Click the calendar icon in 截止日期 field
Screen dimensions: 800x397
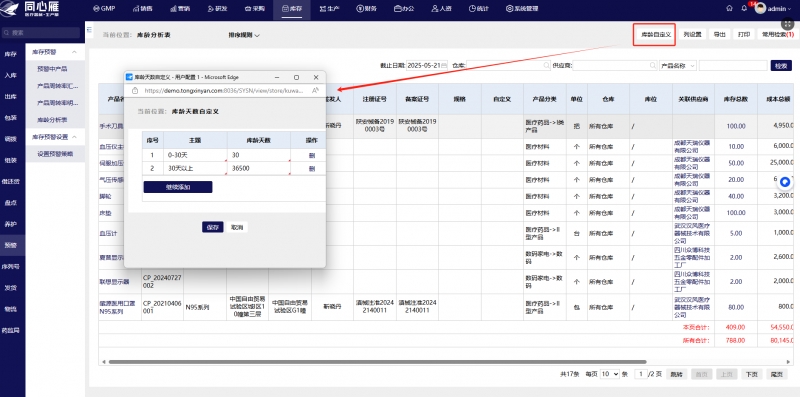point(444,65)
